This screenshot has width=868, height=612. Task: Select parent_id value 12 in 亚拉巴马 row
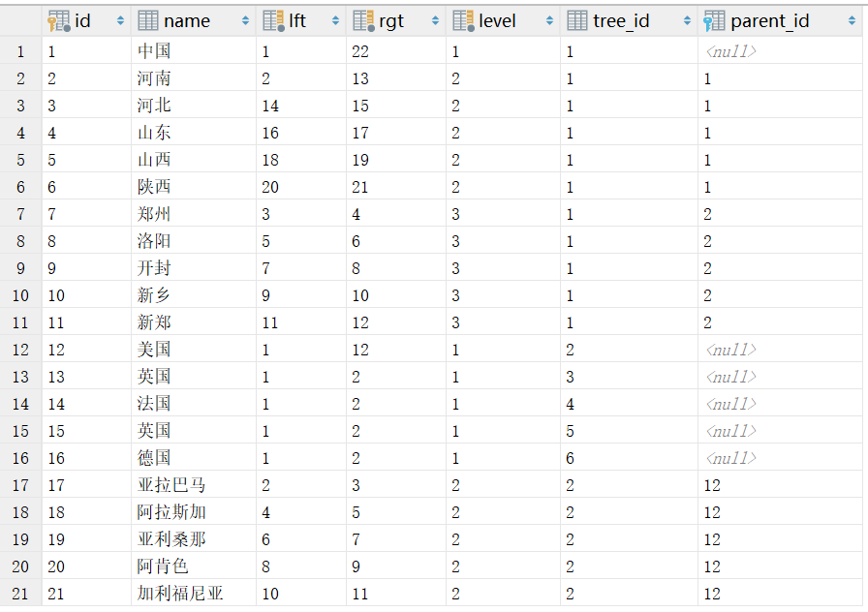(x=780, y=485)
